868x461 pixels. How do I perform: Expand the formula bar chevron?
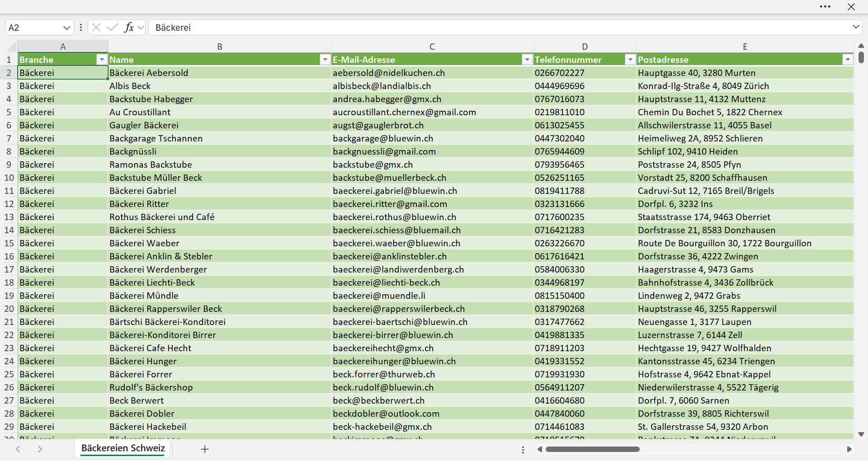856,27
